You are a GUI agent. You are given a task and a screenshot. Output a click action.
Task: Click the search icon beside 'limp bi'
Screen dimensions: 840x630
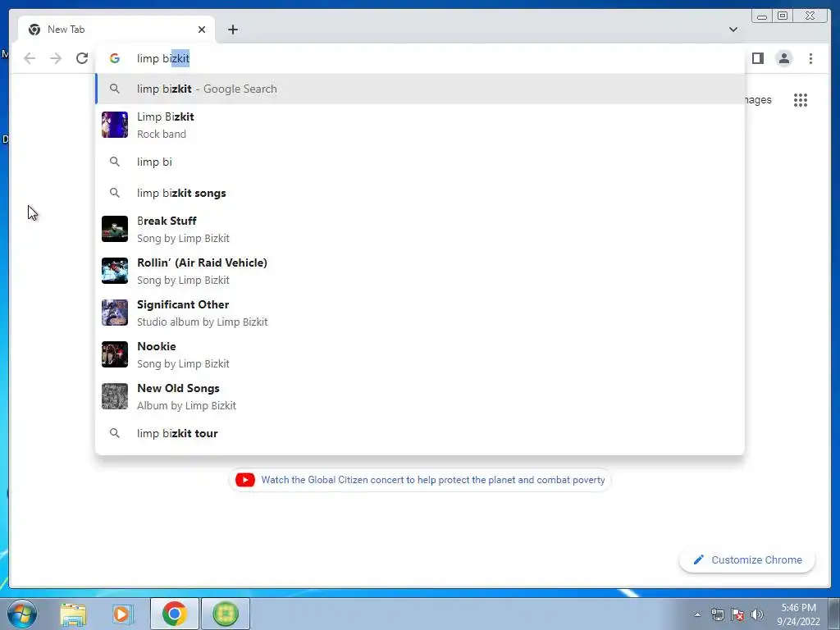115,162
